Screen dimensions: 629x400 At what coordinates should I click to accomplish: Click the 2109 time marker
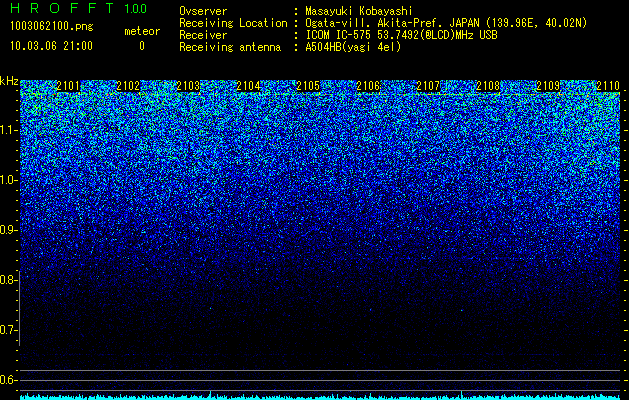tap(548, 86)
